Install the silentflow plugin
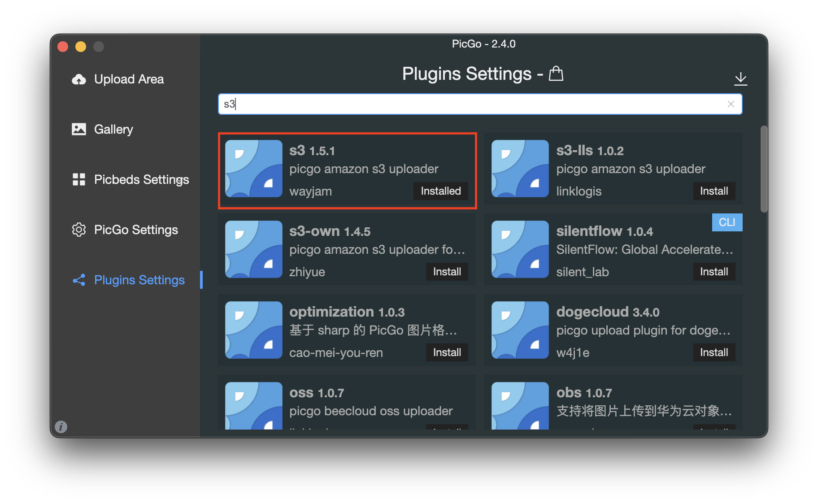The width and height of the screenshot is (818, 504). [714, 272]
